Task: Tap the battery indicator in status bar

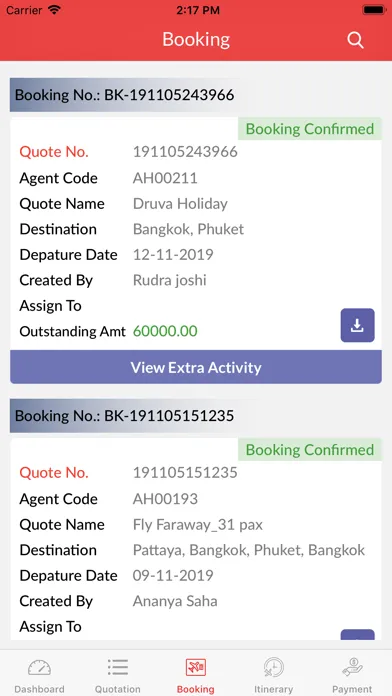Action: click(374, 10)
